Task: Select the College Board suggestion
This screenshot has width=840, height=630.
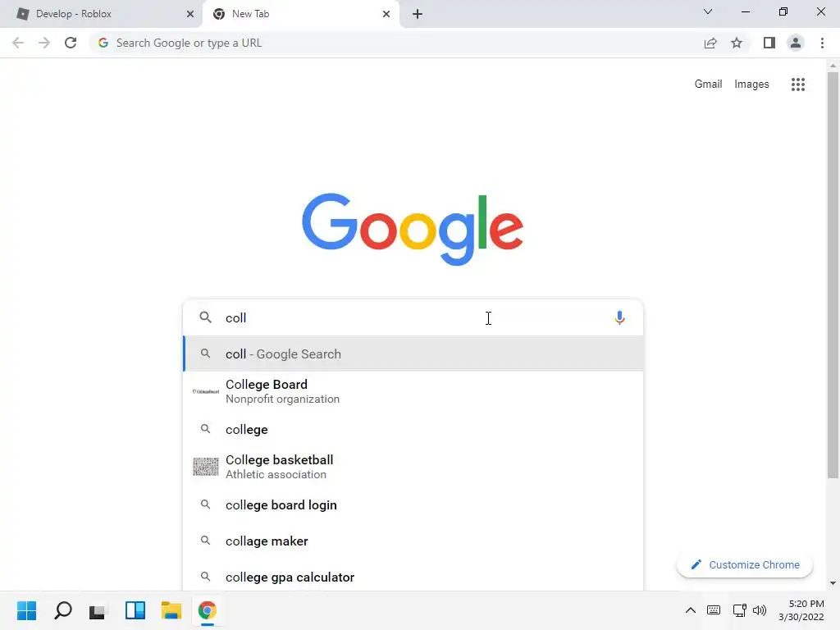Action: [x=413, y=391]
